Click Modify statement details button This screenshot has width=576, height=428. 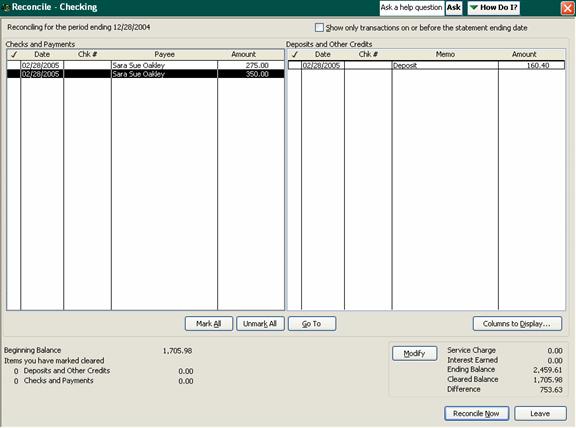[415, 353]
